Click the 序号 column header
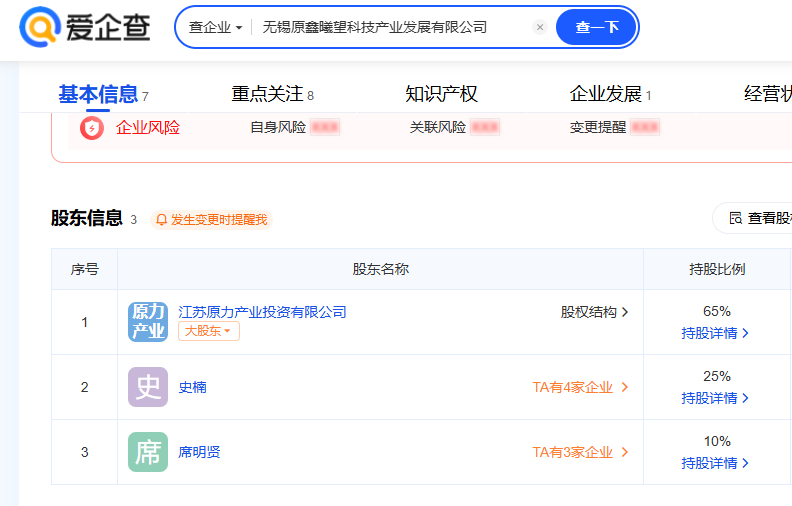 point(84,269)
